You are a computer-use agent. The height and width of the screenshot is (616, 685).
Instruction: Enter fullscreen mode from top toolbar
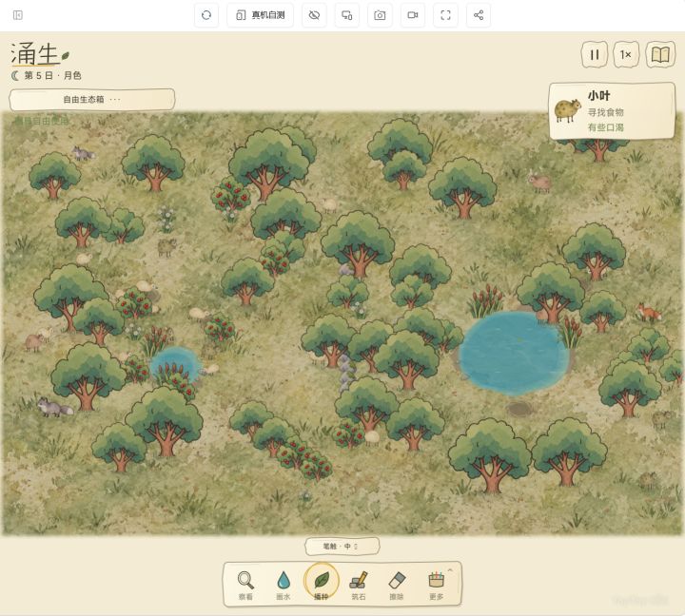[x=445, y=15]
